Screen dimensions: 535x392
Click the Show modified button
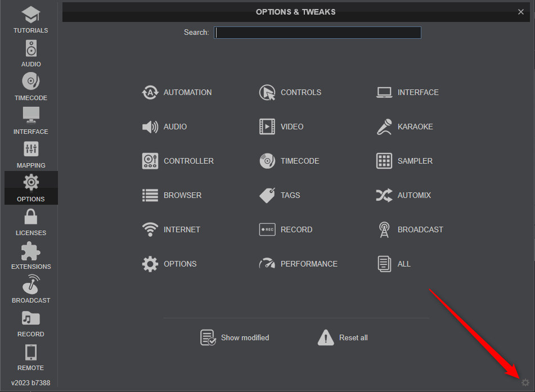coord(235,338)
